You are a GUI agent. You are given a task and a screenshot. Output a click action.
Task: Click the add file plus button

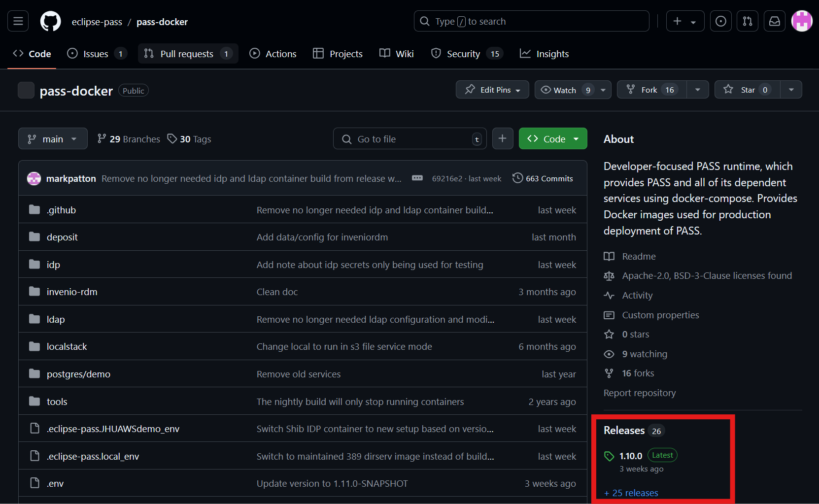[x=503, y=139]
